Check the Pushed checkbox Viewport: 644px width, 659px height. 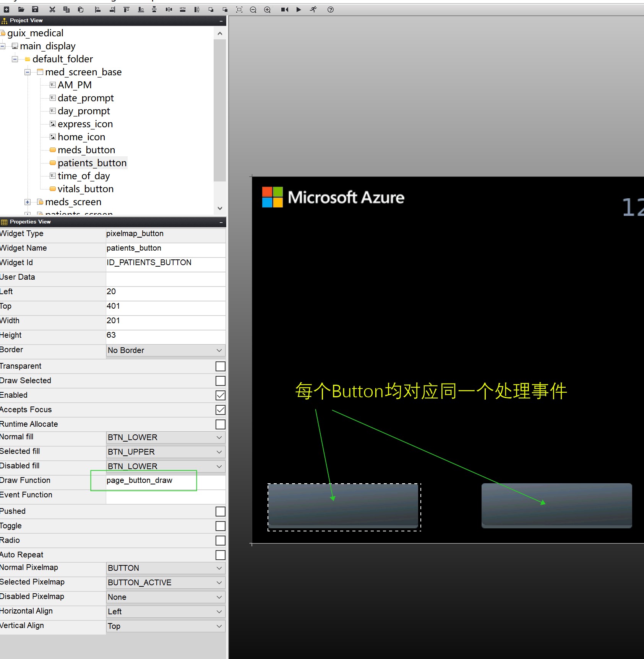221,512
